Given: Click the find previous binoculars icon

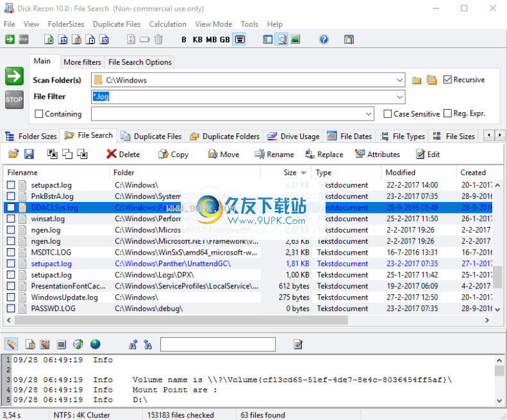Looking at the screenshot, I should [x=148, y=344].
